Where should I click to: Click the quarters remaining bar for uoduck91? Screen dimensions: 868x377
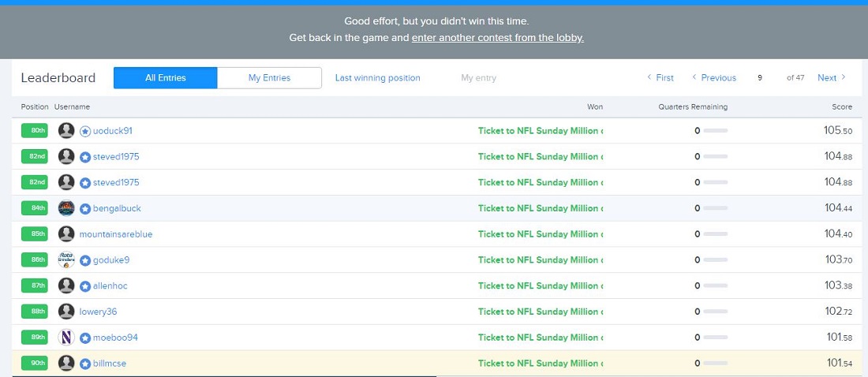715,131
